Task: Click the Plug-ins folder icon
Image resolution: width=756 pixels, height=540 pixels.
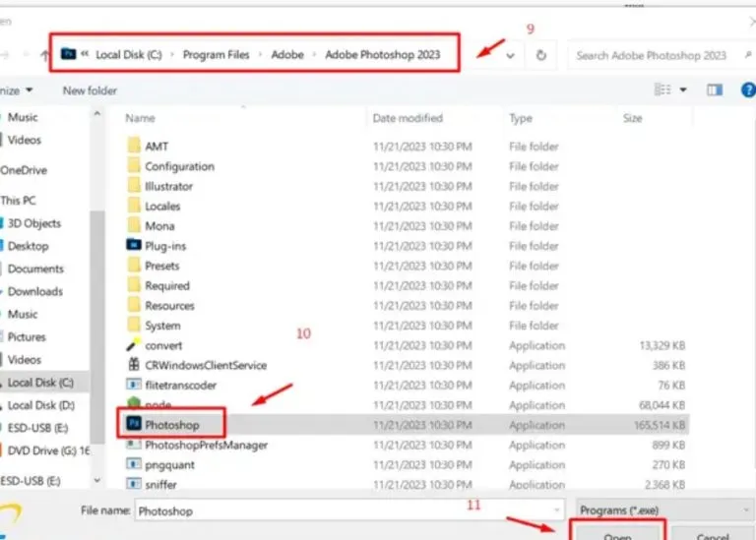Action: point(134,245)
